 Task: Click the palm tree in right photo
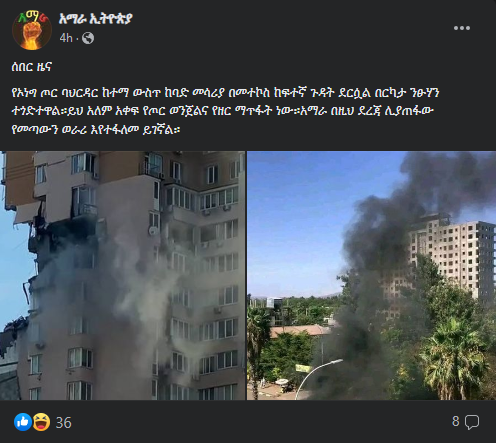coord(453,358)
